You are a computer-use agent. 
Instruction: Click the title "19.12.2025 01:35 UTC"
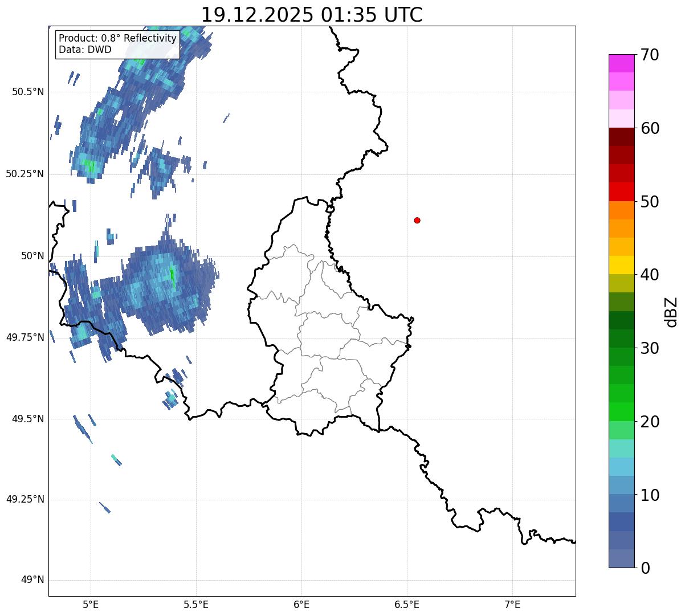point(312,14)
